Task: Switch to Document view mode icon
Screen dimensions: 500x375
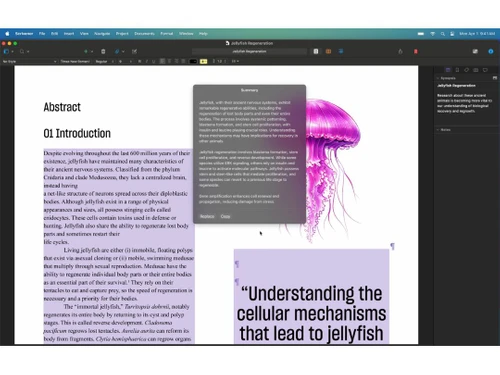Action: pyautogui.click(x=316, y=51)
